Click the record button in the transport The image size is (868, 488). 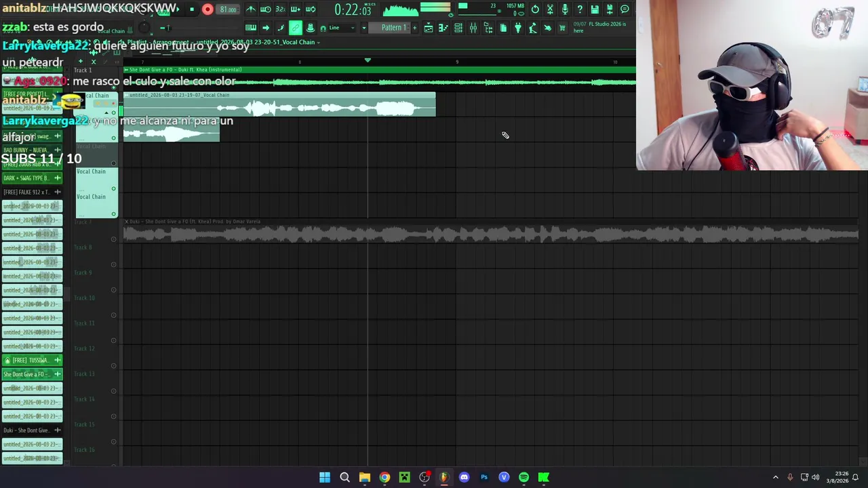click(x=208, y=9)
